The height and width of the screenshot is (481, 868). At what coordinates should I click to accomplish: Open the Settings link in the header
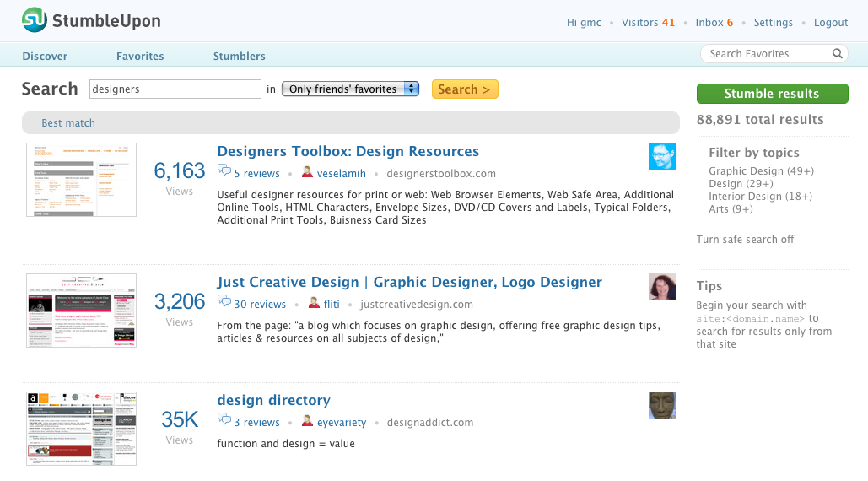(773, 23)
